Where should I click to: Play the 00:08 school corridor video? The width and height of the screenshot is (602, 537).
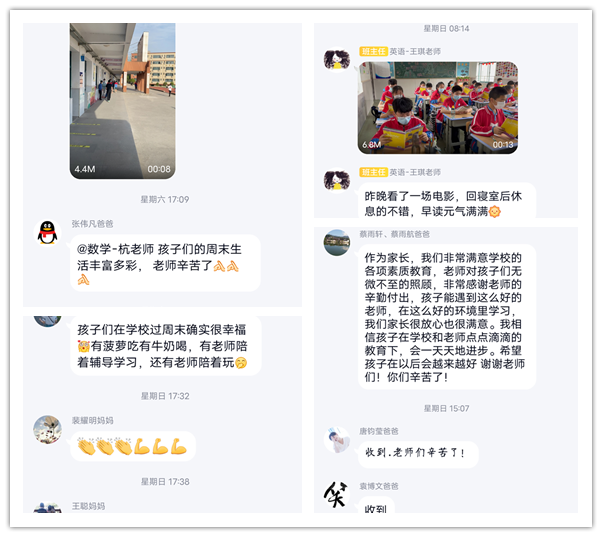(x=122, y=101)
